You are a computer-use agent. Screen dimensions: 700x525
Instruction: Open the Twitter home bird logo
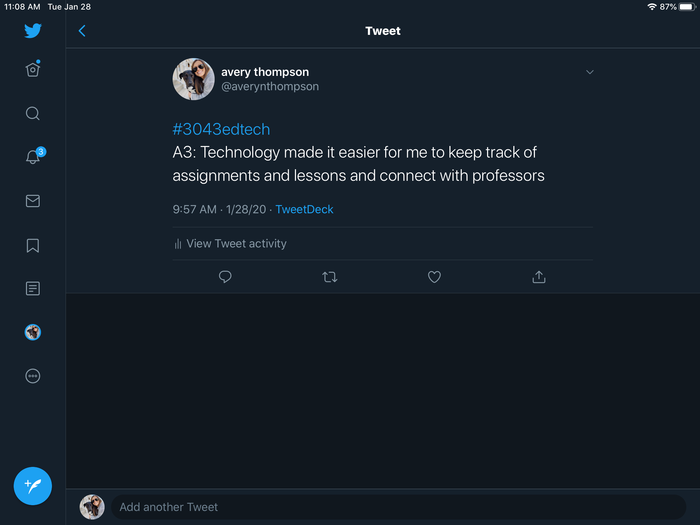pyautogui.click(x=33, y=30)
